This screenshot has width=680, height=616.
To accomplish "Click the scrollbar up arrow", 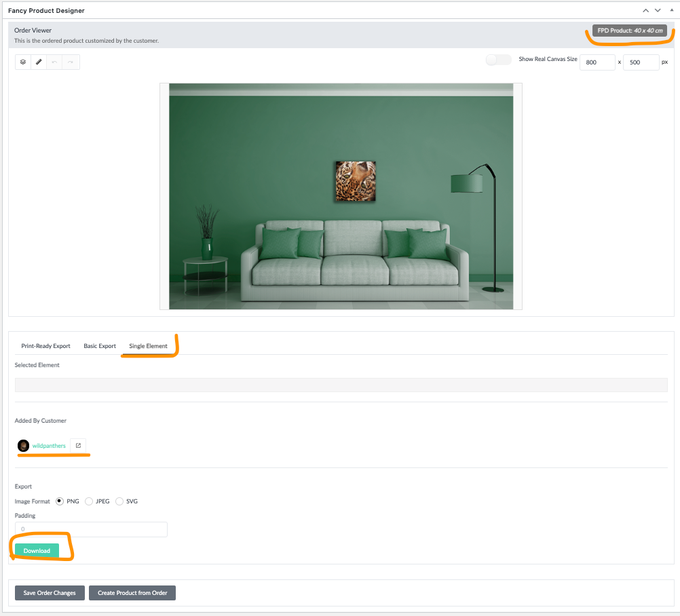I will (671, 10).
